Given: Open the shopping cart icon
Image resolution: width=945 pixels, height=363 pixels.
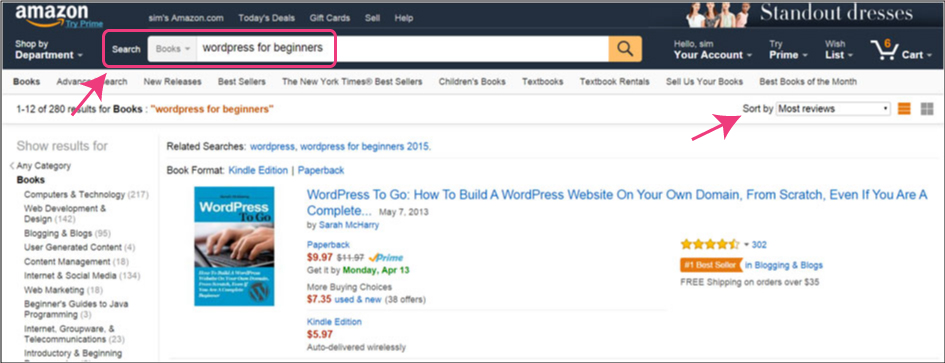Looking at the screenshot, I should [x=884, y=50].
